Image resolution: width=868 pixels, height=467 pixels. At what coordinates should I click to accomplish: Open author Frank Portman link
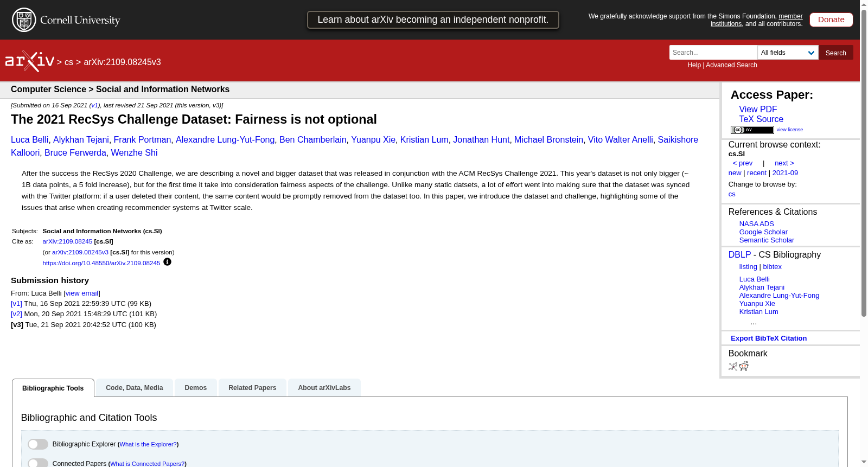click(x=142, y=140)
